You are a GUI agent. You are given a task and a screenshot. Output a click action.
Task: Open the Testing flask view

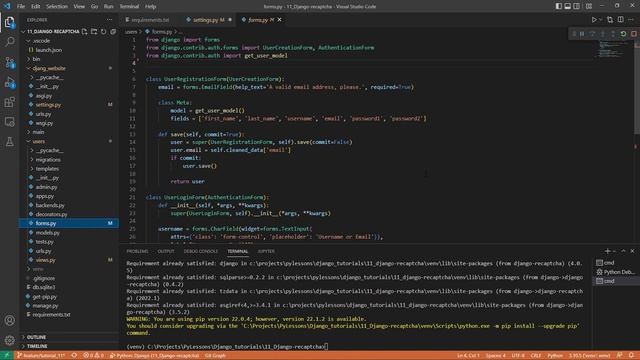coord(9,142)
